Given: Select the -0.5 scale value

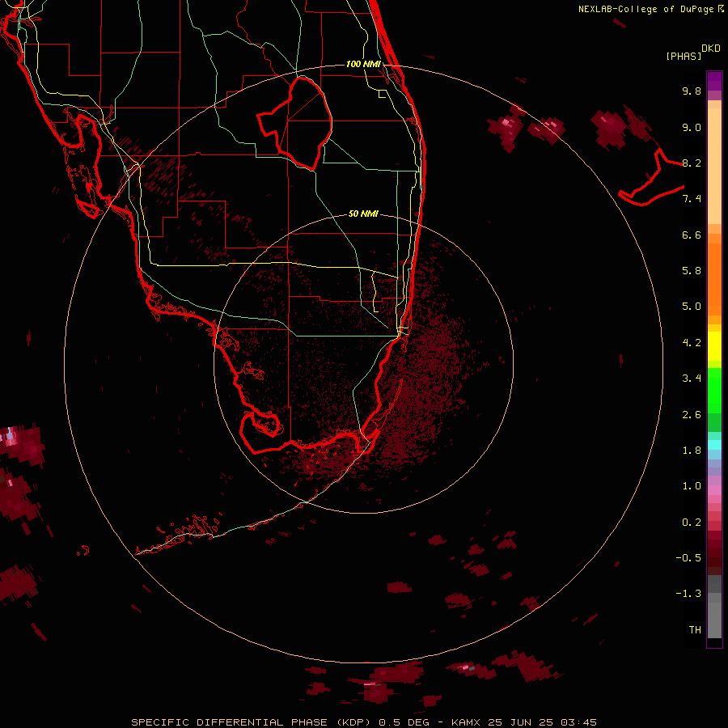Looking at the screenshot, I should (x=688, y=558).
